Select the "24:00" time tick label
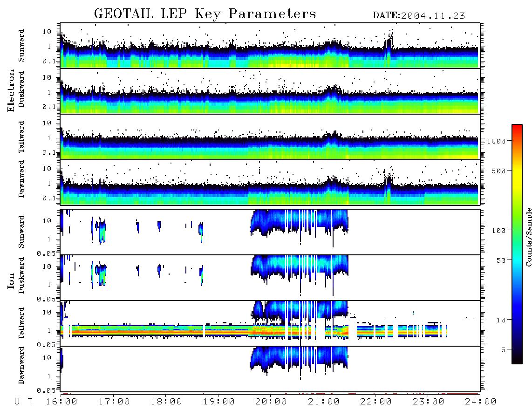 coord(481,402)
